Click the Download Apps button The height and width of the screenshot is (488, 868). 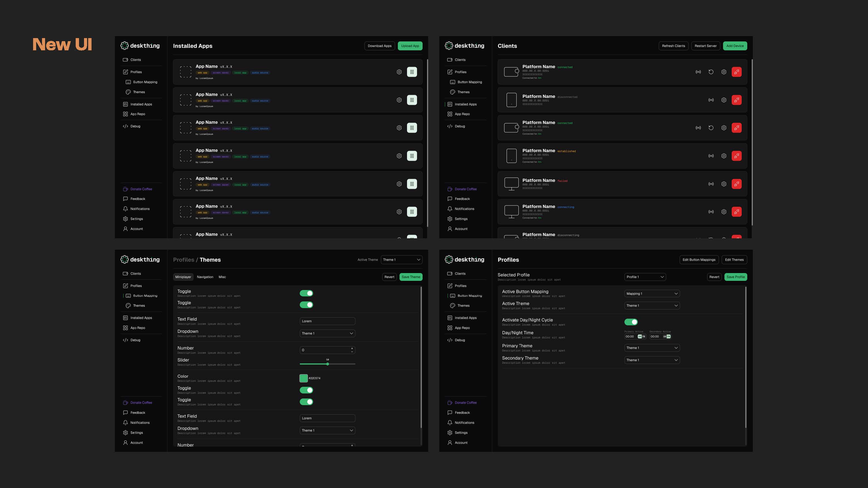click(379, 46)
